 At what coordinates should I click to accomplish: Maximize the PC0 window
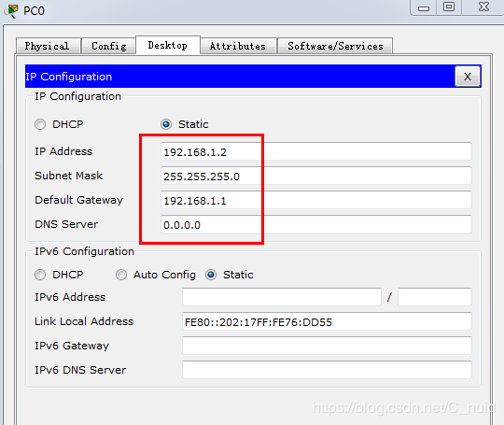tap(449, 7)
